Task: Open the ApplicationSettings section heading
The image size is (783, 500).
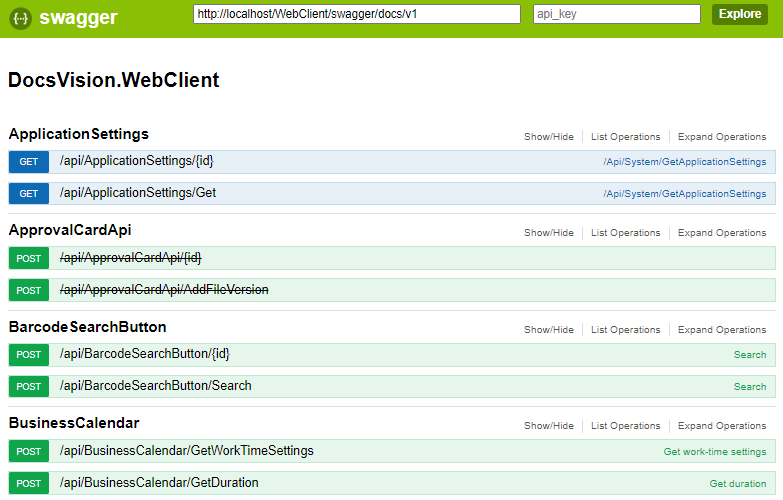Action: click(79, 134)
